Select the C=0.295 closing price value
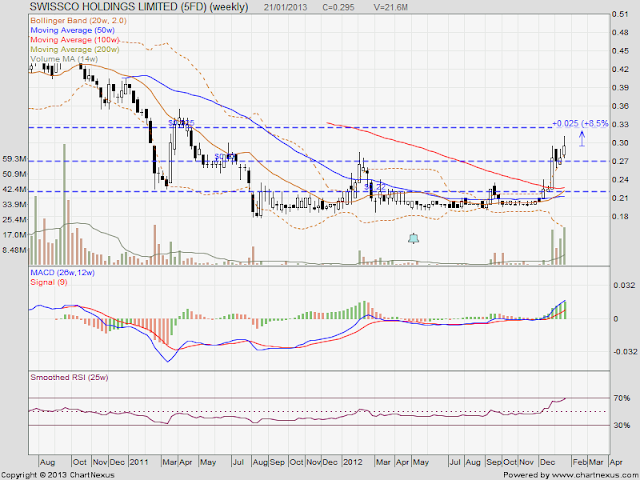640x480 pixels. point(338,7)
